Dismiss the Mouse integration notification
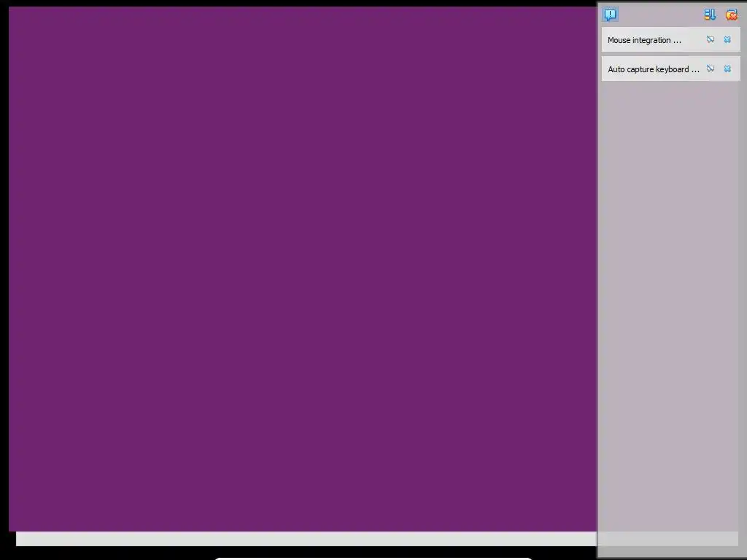Screen dimensions: 747x560 point(727,39)
